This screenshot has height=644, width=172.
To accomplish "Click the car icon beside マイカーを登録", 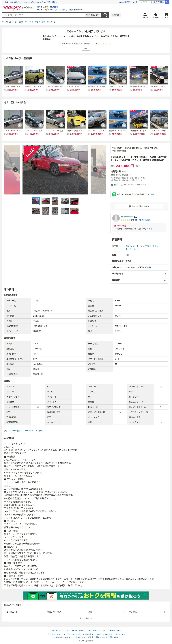I will point(5,430).
